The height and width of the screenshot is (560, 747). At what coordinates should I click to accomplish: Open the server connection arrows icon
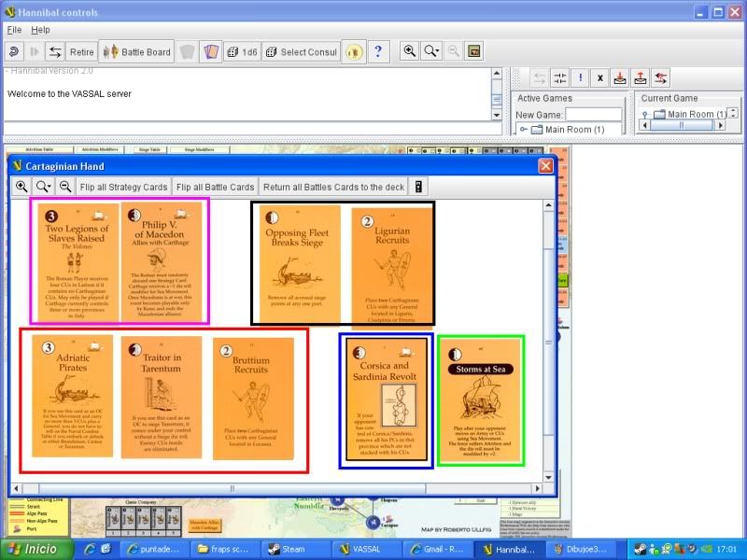point(55,51)
